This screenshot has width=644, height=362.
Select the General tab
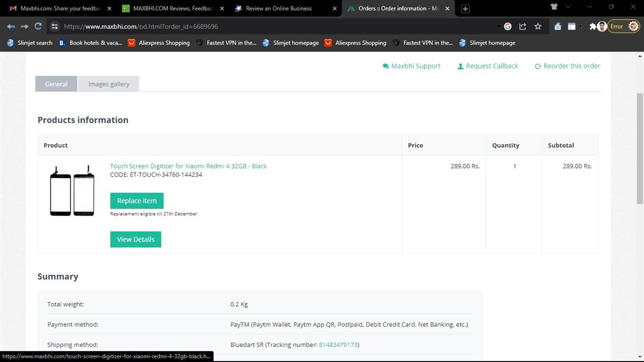[56, 84]
